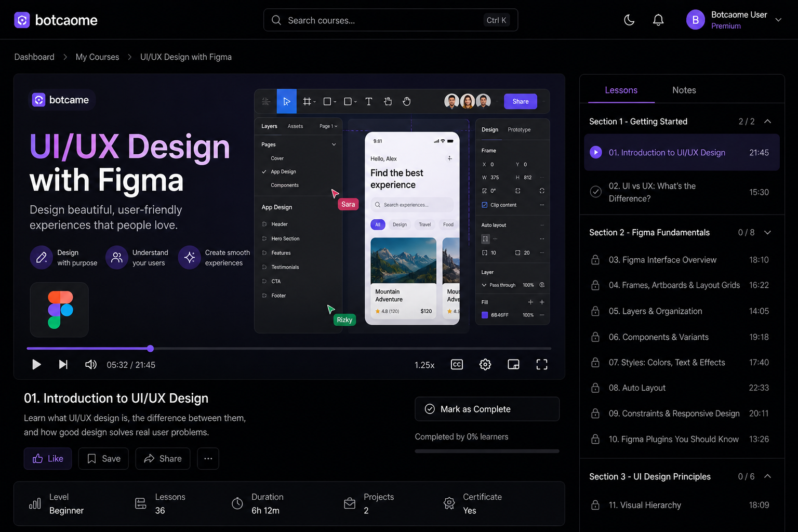Save the lesson with bookmark button

click(x=103, y=459)
